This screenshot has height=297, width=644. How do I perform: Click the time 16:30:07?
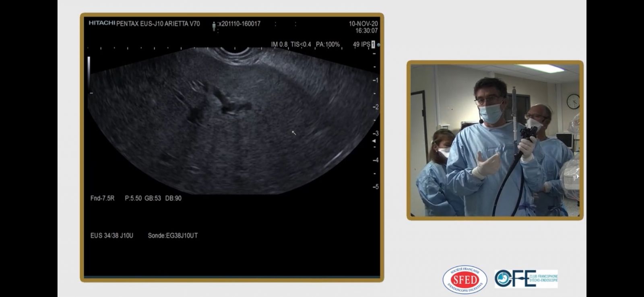(366, 31)
